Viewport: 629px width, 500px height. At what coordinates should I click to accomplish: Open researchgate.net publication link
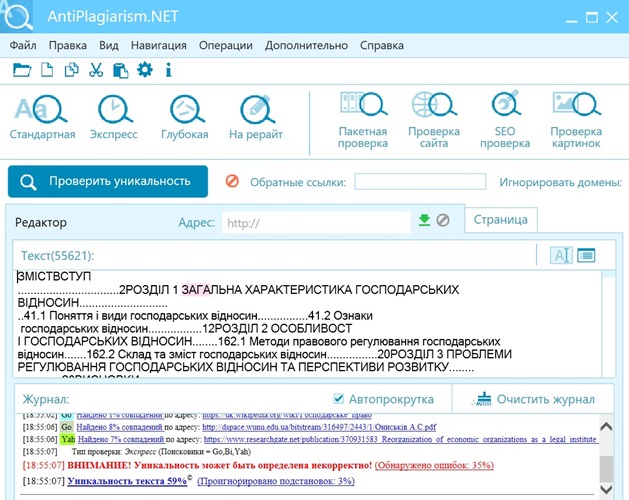(401, 439)
